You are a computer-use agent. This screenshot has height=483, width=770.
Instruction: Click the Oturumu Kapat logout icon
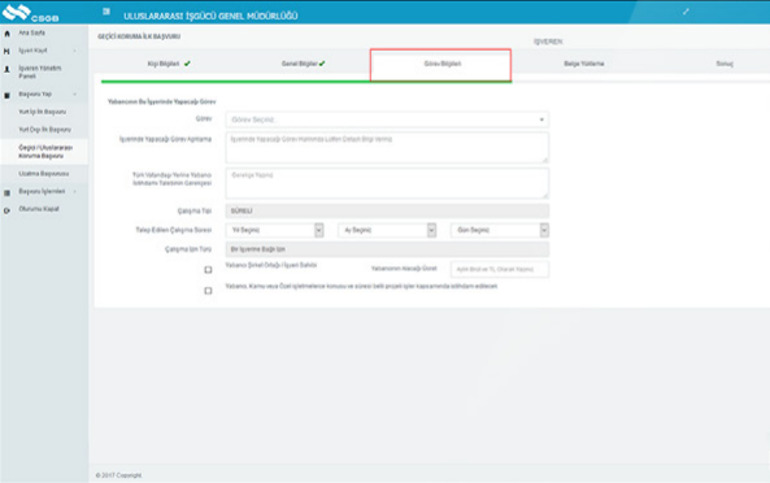tap(8, 209)
